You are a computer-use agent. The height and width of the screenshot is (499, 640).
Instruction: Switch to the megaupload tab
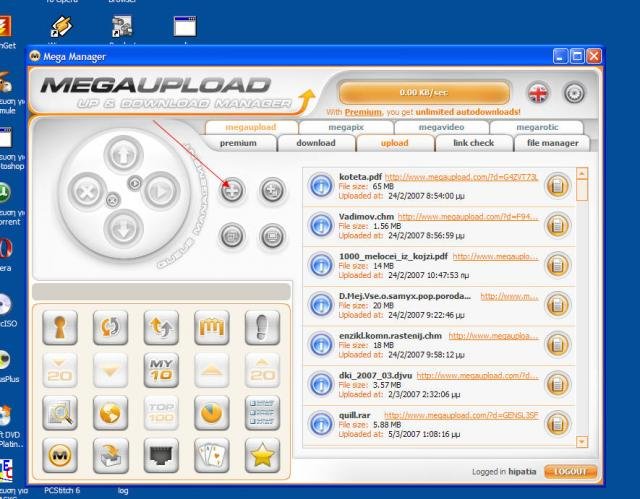click(251, 127)
